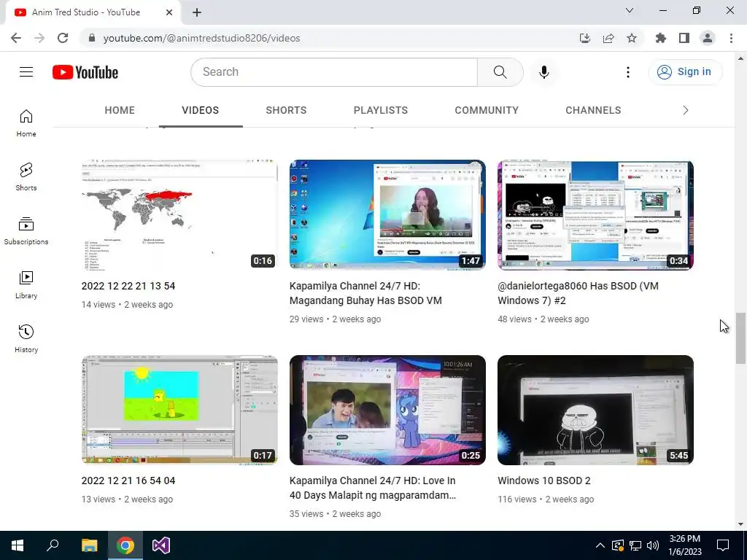The height and width of the screenshot is (560, 747).
Task: Open YouTube settings three-dot menu
Action: (628, 72)
